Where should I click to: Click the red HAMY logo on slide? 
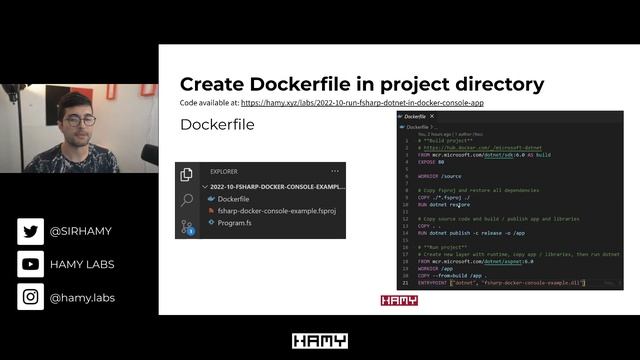(399, 301)
